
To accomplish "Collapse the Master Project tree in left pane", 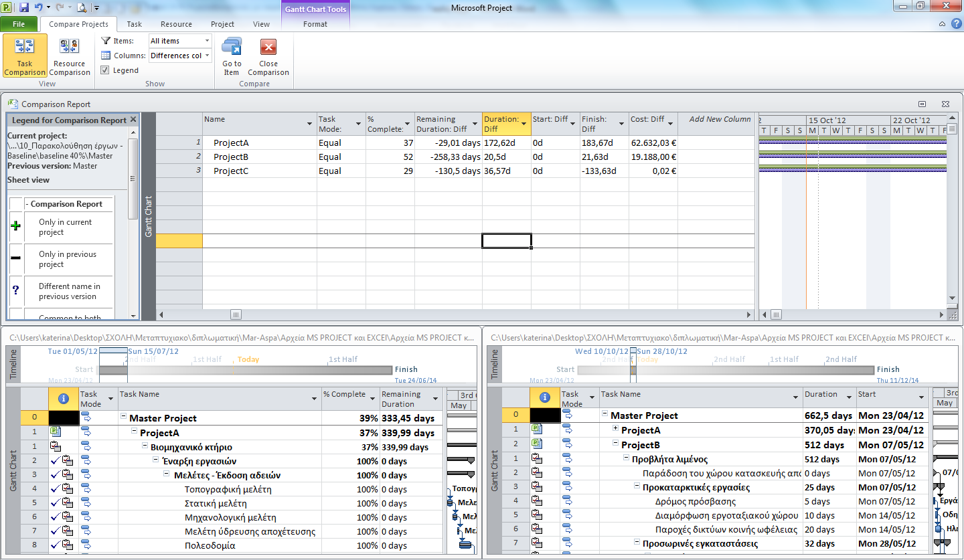I will pos(123,417).
